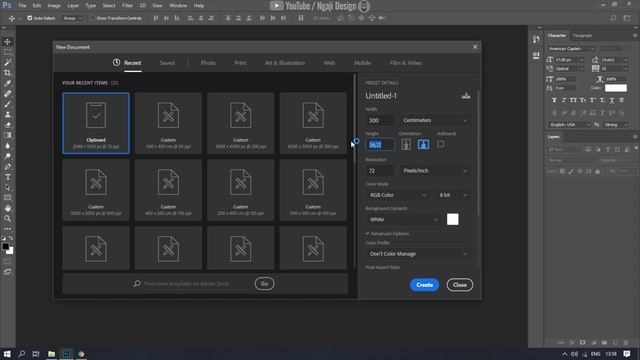
Task: Open the notification center in system tray
Action: (x=627, y=354)
